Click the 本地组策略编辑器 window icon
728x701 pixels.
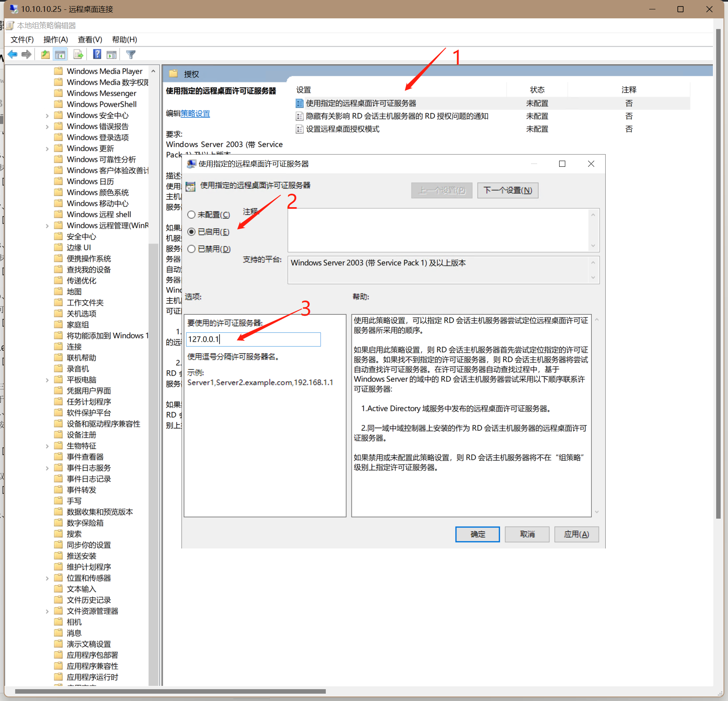coord(10,26)
